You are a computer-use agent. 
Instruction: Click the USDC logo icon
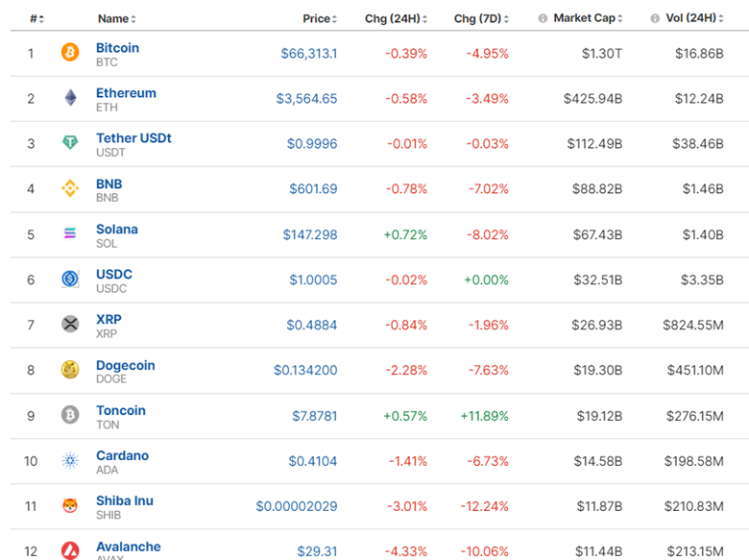(x=70, y=279)
